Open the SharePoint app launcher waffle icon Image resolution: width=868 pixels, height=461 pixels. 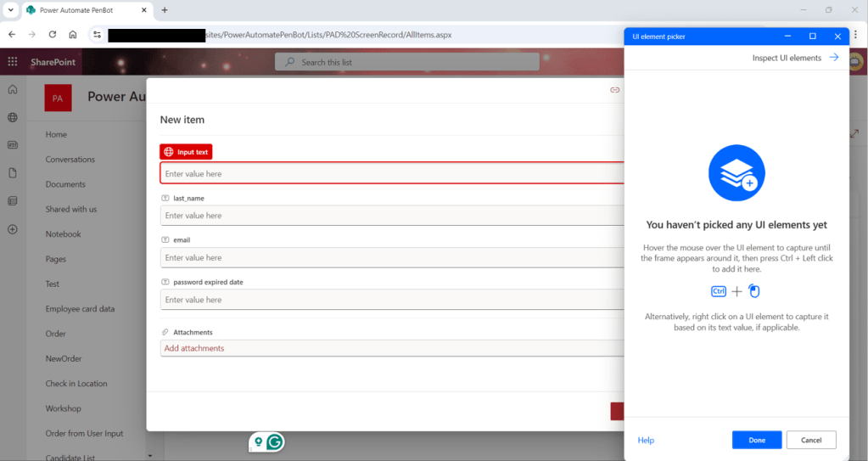click(13, 62)
